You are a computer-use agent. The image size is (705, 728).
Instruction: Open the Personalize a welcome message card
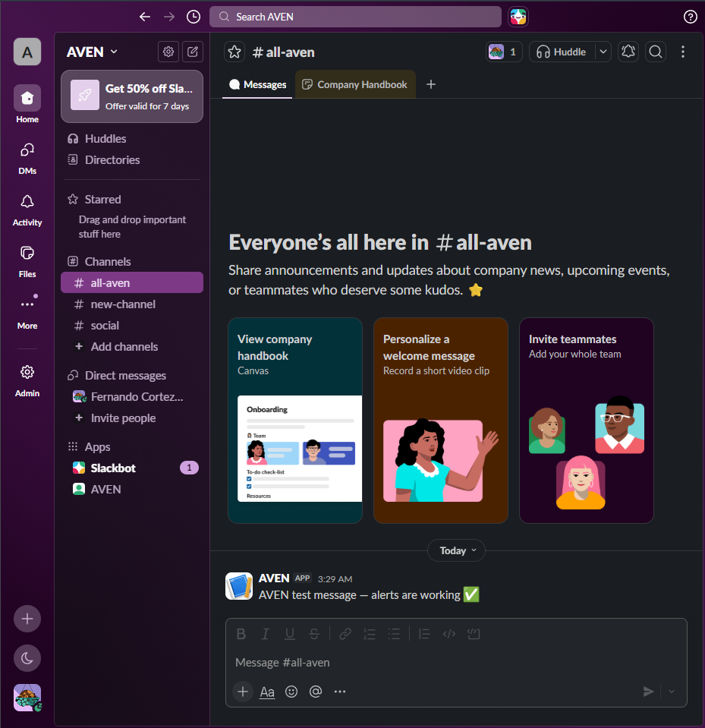(441, 421)
